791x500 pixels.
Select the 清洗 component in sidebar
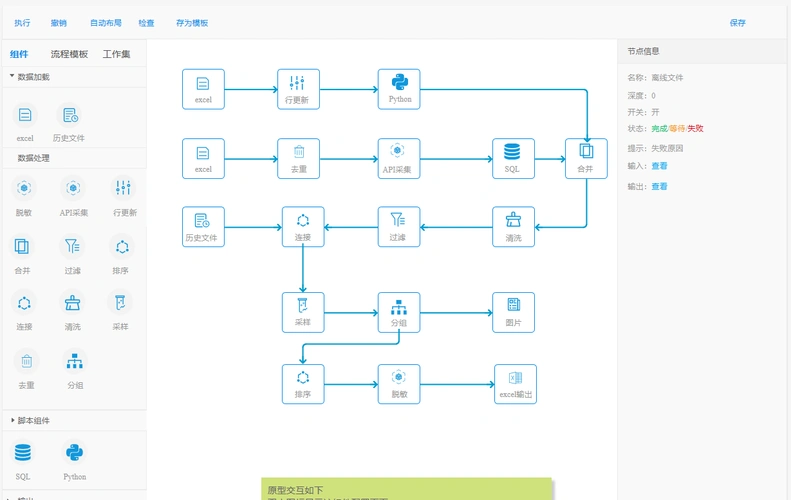[72, 303]
